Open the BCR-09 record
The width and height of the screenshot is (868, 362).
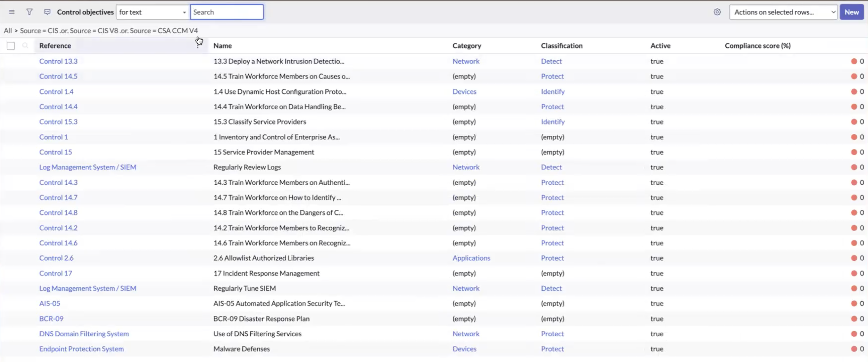click(x=51, y=318)
